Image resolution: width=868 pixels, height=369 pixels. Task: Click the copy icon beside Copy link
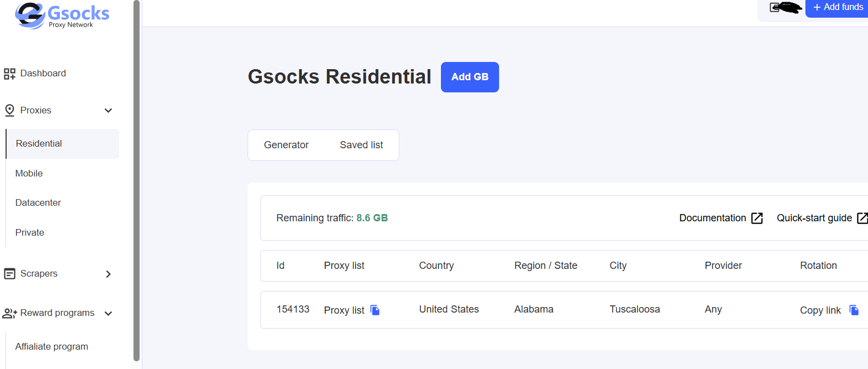point(854,310)
